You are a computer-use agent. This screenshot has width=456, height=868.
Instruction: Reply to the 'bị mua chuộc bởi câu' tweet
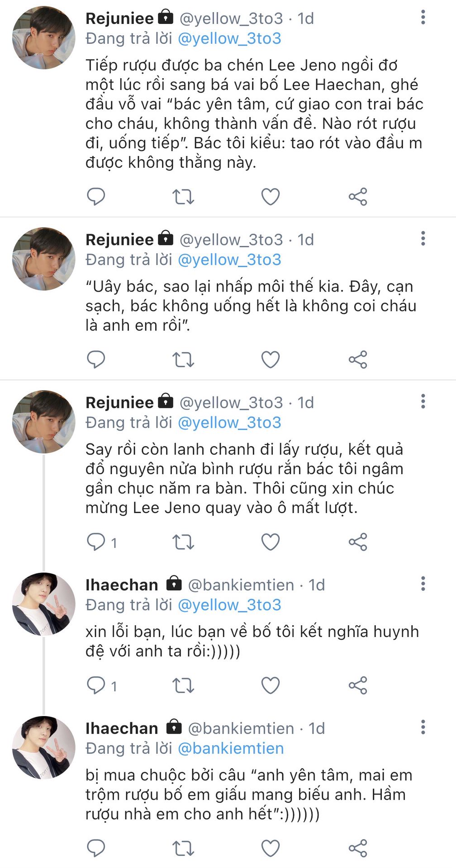(x=96, y=848)
